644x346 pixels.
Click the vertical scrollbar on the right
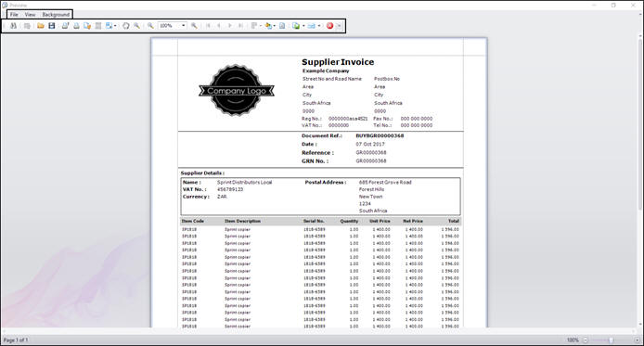[640, 181]
